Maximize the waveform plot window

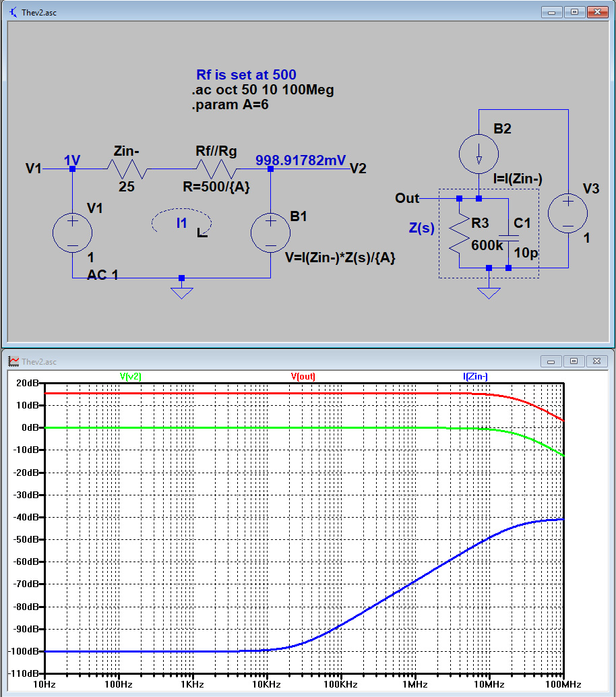click(x=574, y=361)
